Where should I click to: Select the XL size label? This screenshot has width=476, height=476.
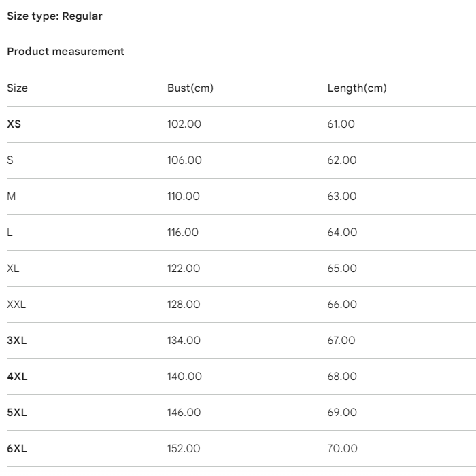pos(13,269)
